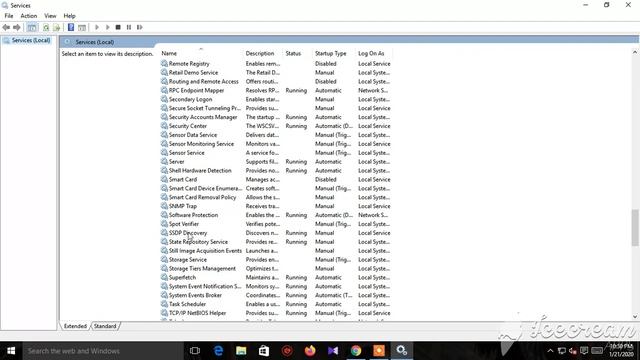Click the gear icon beside Superfetch
This screenshot has height=360, width=640.
pyautogui.click(x=164, y=278)
